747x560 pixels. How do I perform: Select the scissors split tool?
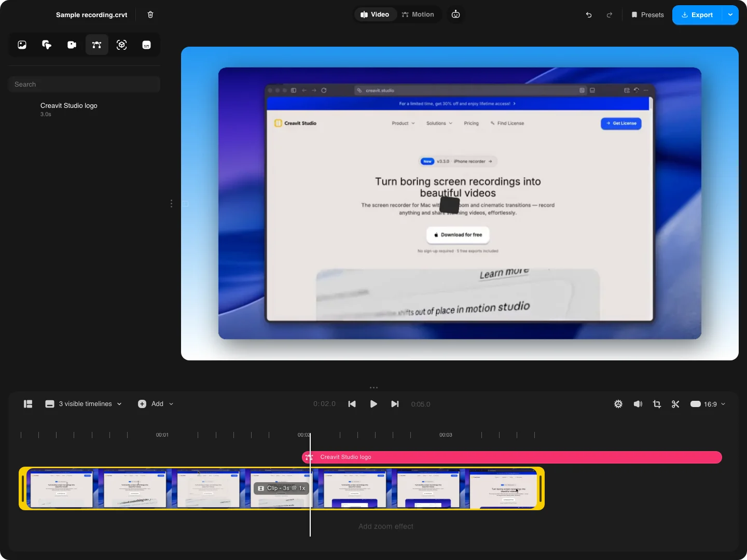point(675,404)
